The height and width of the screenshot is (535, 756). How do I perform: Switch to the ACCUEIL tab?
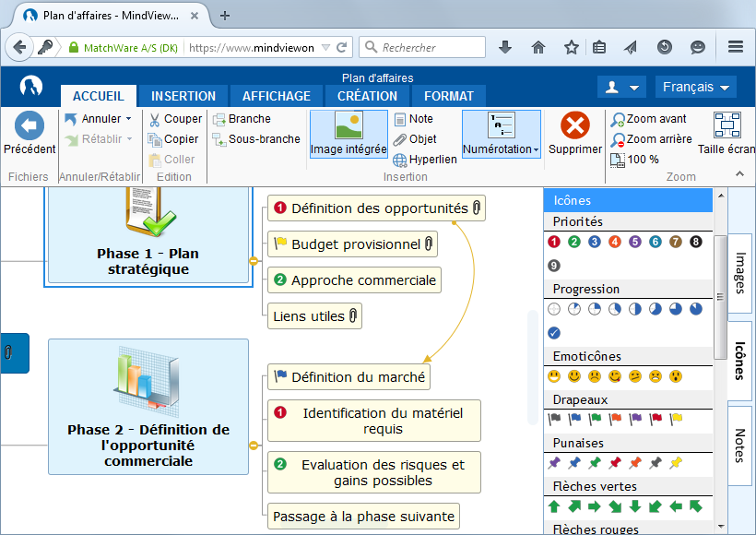(99, 96)
